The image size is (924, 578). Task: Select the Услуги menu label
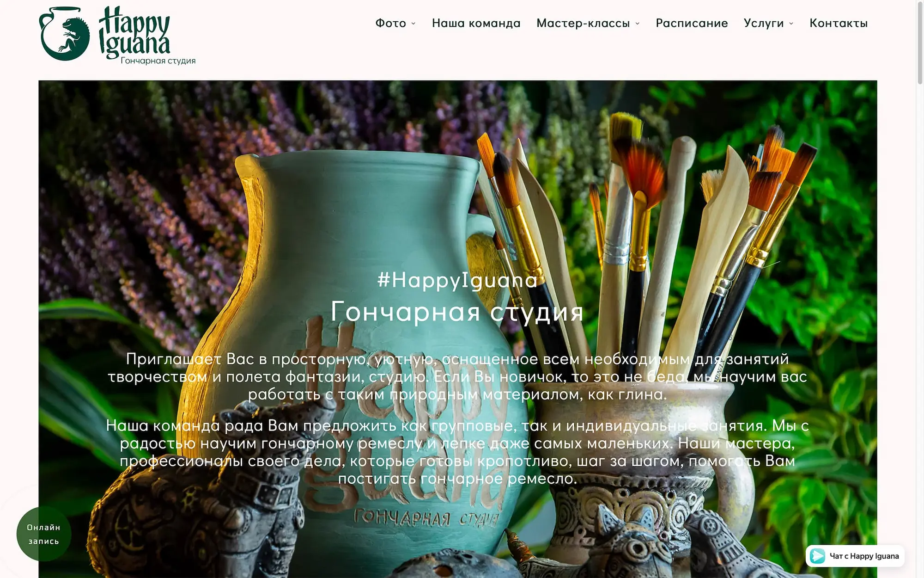tap(764, 23)
